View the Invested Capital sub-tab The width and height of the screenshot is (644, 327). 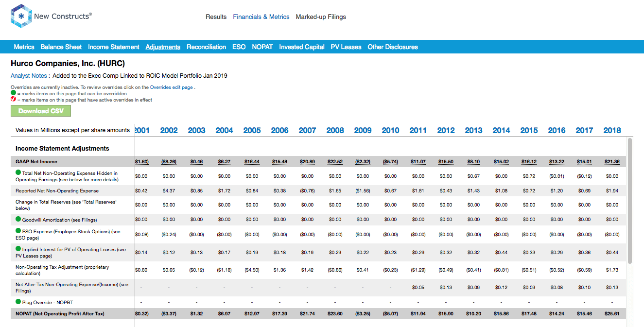pos(302,47)
